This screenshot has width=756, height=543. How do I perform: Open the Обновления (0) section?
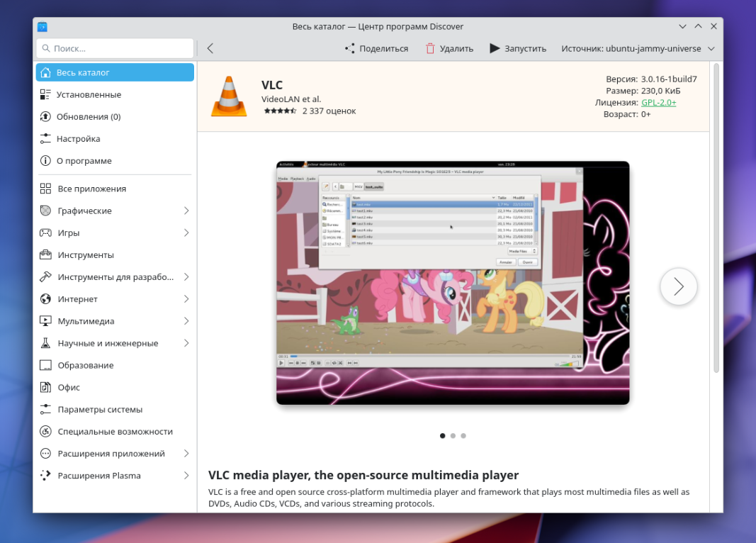tap(115, 117)
